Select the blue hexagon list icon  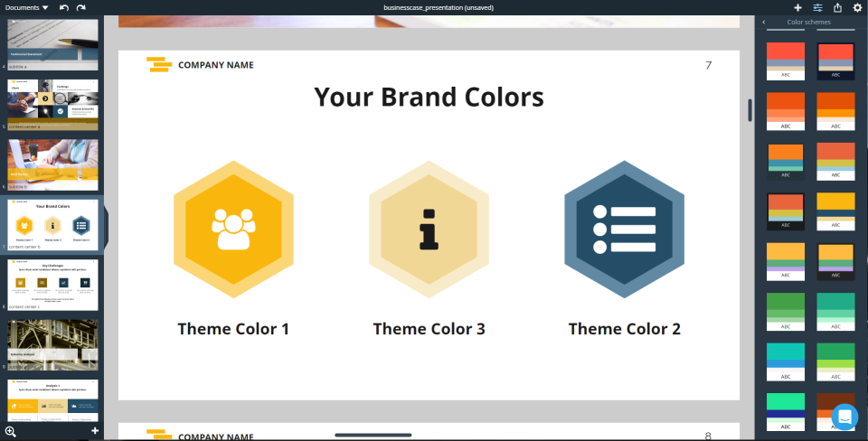tap(625, 229)
